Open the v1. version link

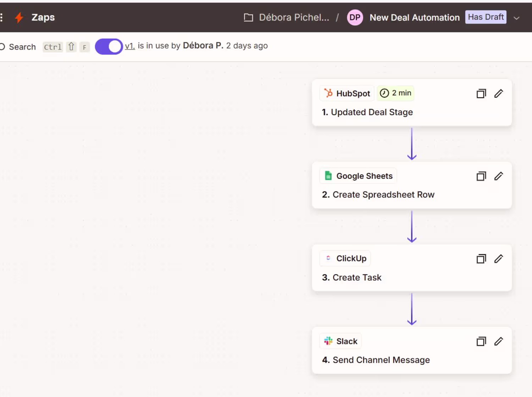click(130, 46)
